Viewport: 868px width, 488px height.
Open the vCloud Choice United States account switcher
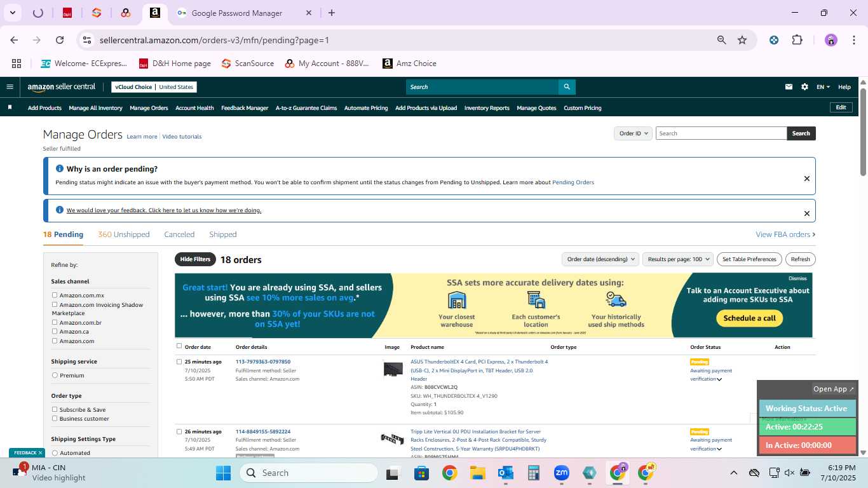click(154, 87)
